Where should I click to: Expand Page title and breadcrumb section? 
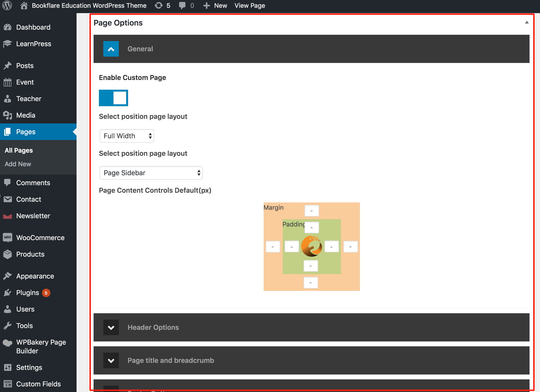tap(312, 360)
